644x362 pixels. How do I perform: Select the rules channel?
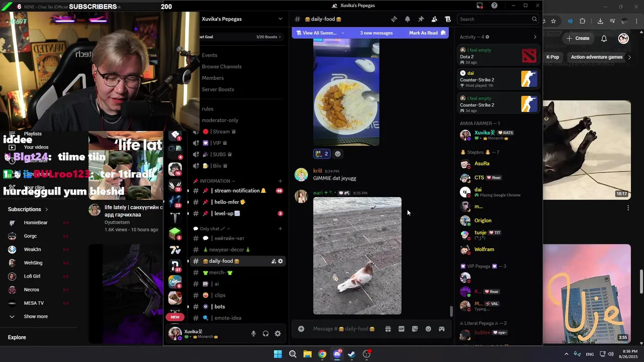207,109
